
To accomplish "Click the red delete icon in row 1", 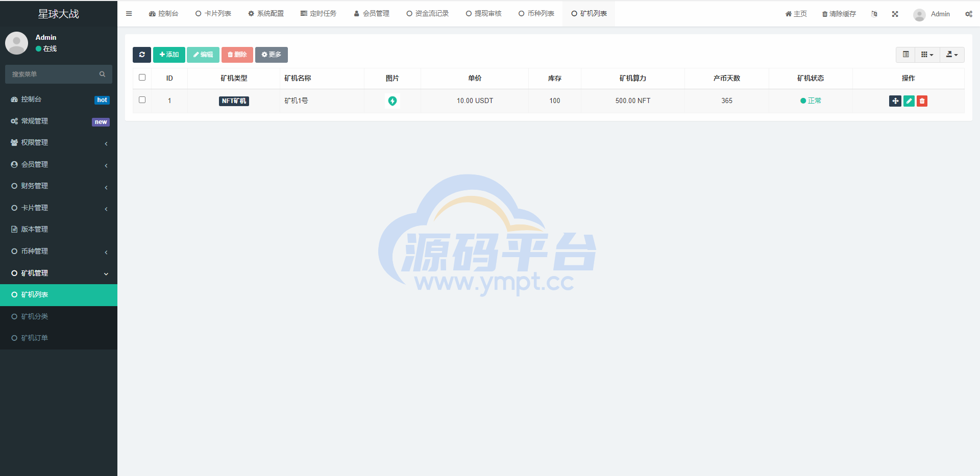I will pos(922,101).
